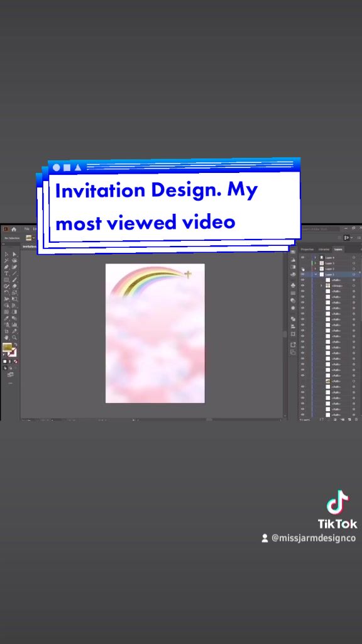Switch to the Libraries tab

(324, 249)
